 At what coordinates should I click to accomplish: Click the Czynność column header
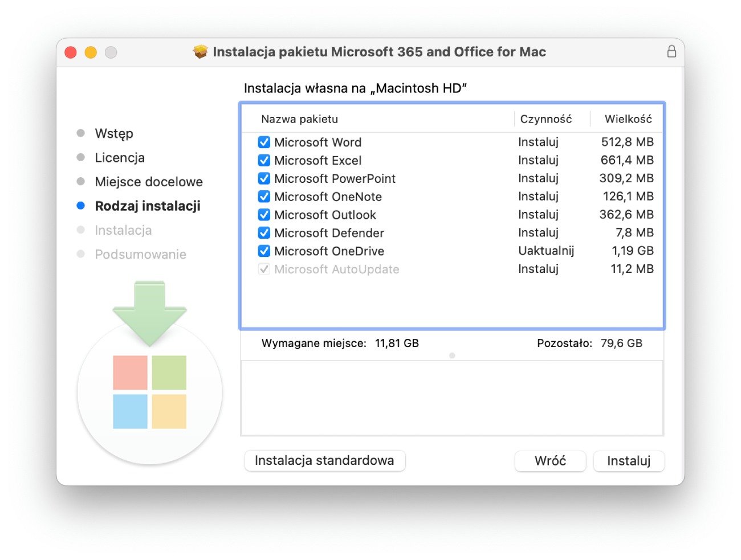point(545,119)
